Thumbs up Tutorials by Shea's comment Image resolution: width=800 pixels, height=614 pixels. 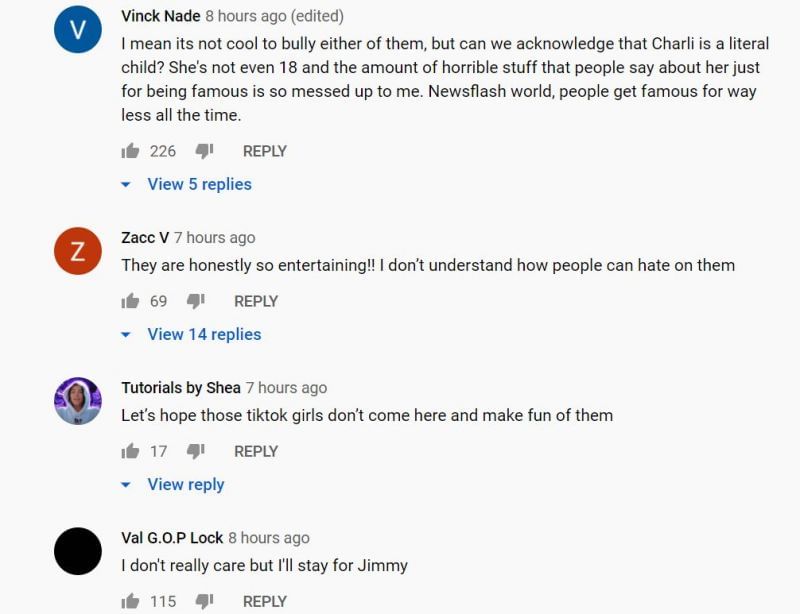click(x=130, y=451)
